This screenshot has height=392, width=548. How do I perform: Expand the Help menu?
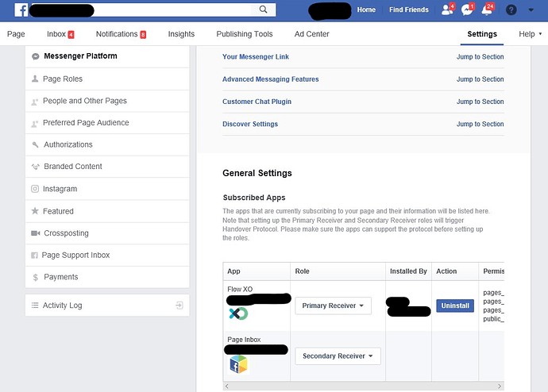point(530,34)
